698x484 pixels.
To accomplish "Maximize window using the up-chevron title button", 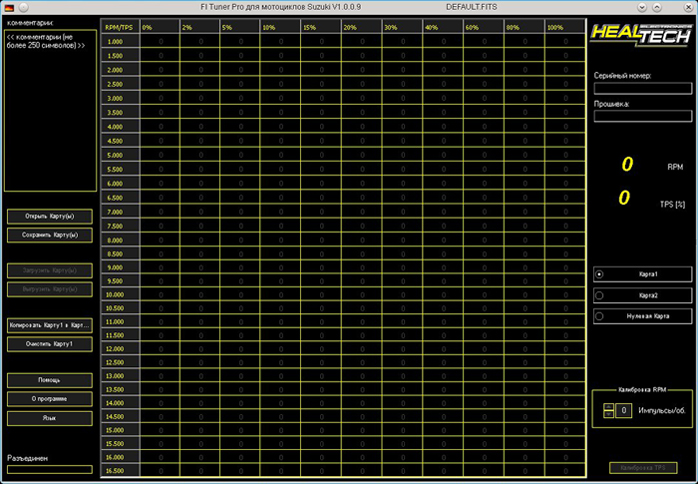I will (x=657, y=8).
